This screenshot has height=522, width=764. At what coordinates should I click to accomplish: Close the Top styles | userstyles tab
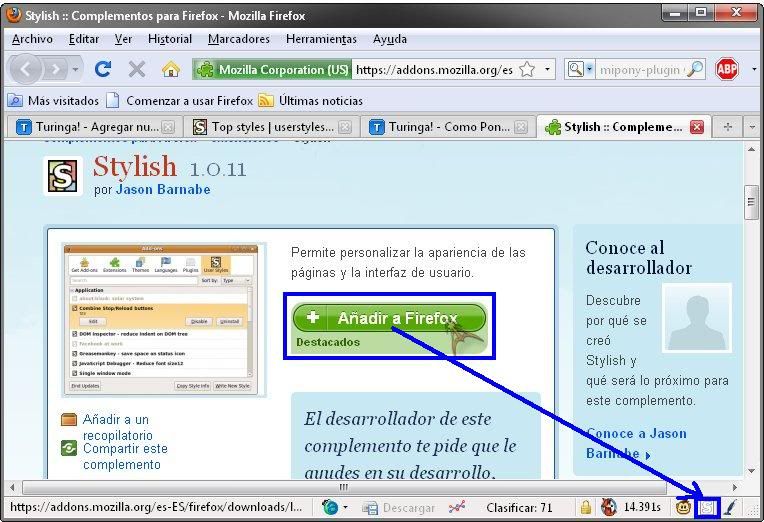click(x=345, y=127)
